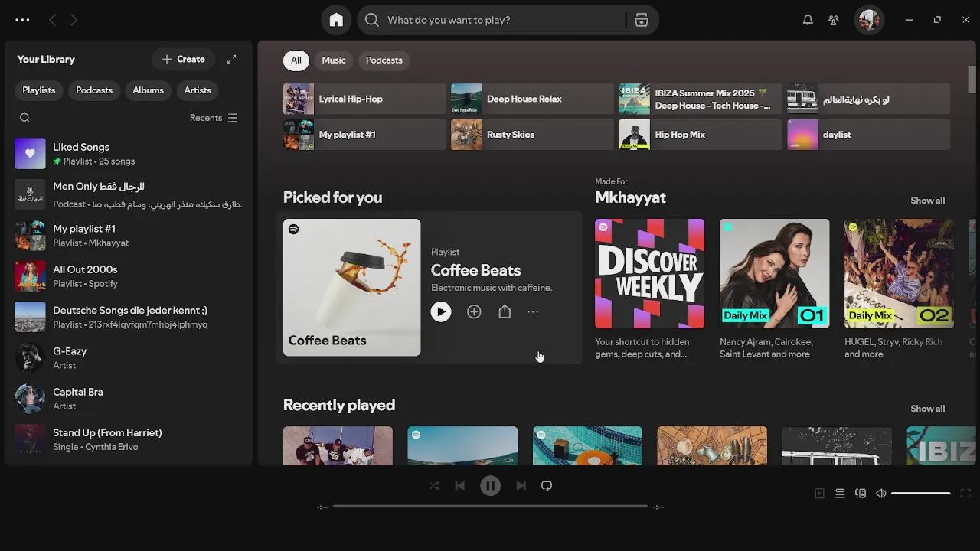Screen dimensions: 980x551
Task: Adjust the volume slider
Action: tap(921, 494)
